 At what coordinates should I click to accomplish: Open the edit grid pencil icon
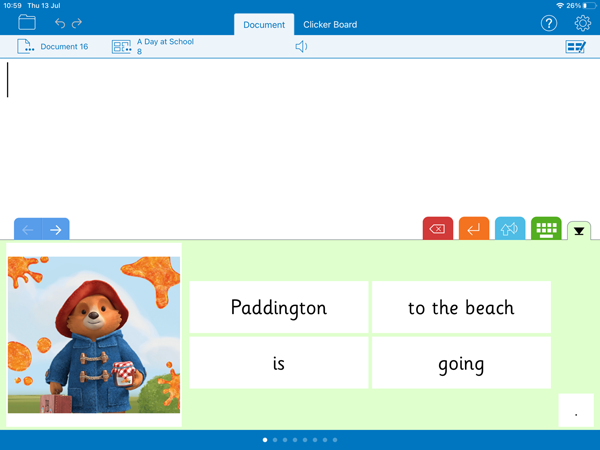click(575, 47)
